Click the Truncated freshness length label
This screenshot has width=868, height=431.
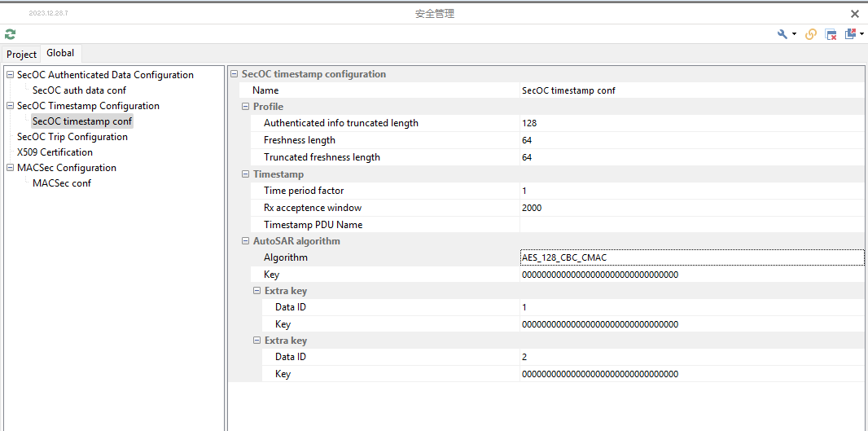tap(322, 157)
